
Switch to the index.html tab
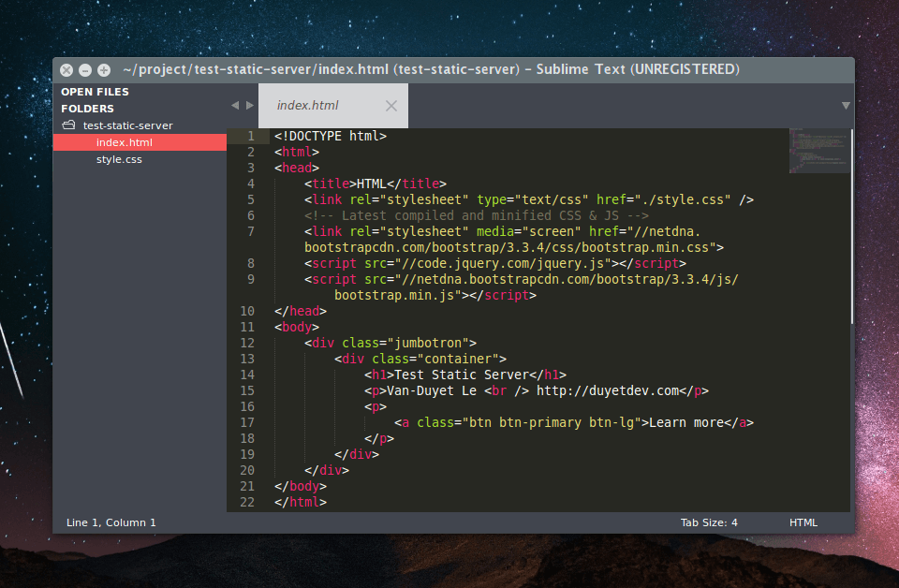(309, 105)
